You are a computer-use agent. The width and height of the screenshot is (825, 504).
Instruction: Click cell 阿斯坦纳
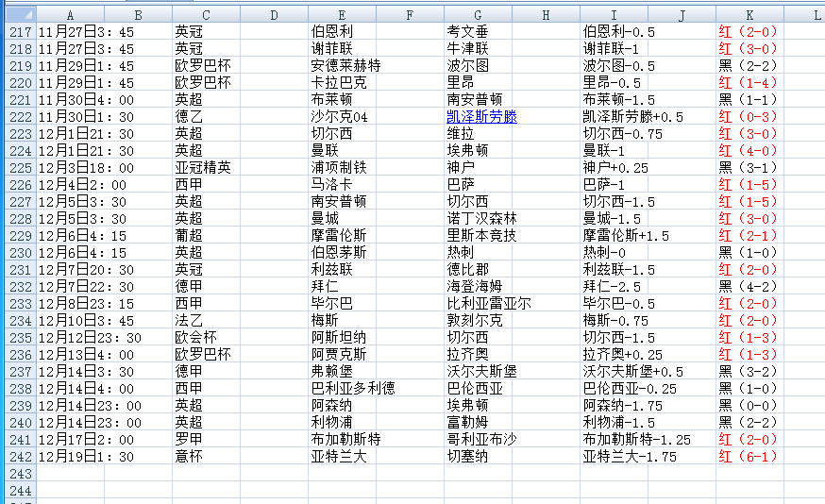(338, 337)
